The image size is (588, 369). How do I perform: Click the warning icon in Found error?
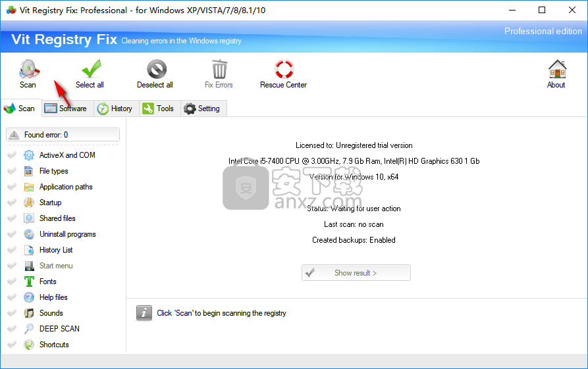[x=14, y=134]
